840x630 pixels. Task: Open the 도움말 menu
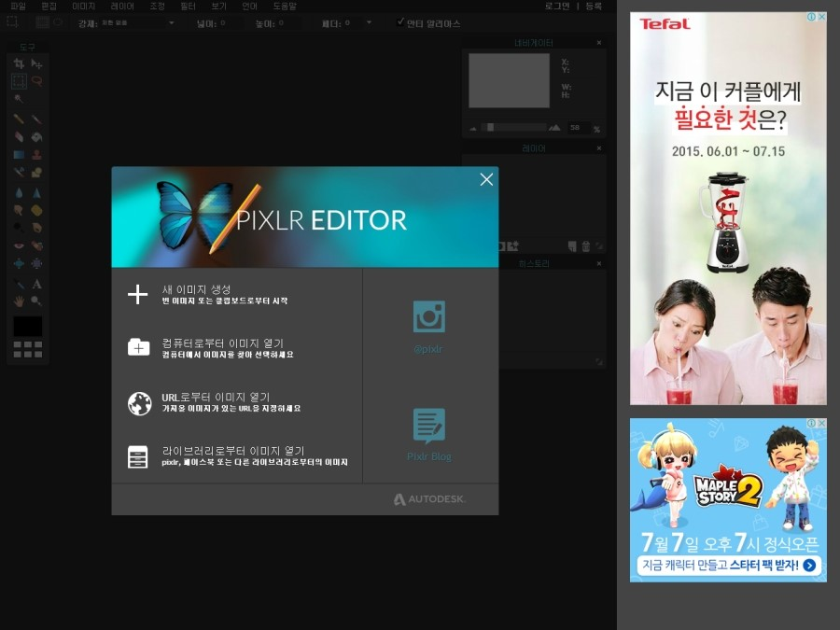tap(285, 7)
